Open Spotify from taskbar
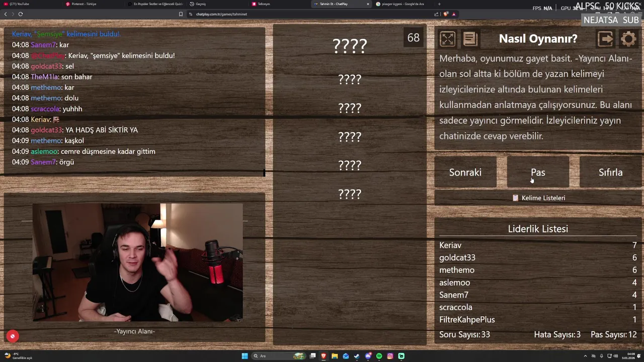This screenshot has height=362, width=644. (379, 356)
